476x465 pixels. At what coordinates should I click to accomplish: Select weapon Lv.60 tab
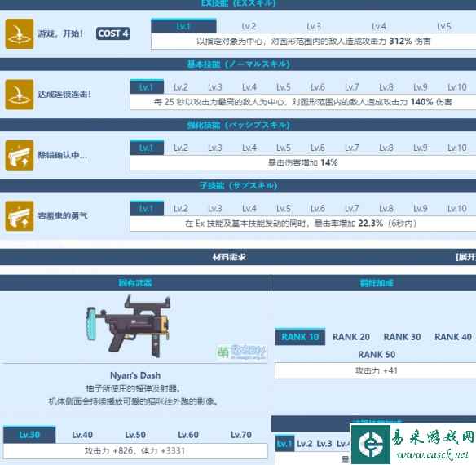coord(188,435)
